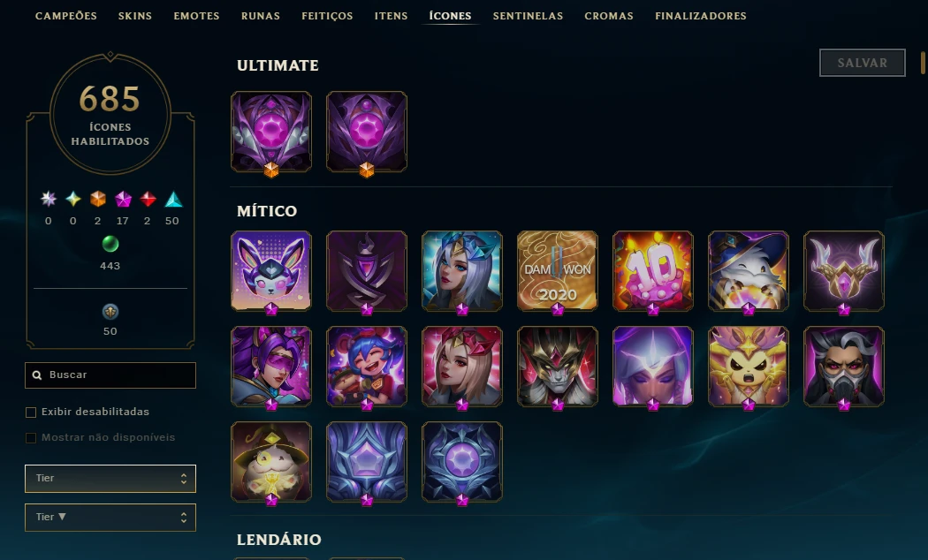Select the DAMWON 2020 mythic icon
928x560 pixels.
pyautogui.click(x=557, y=271)
